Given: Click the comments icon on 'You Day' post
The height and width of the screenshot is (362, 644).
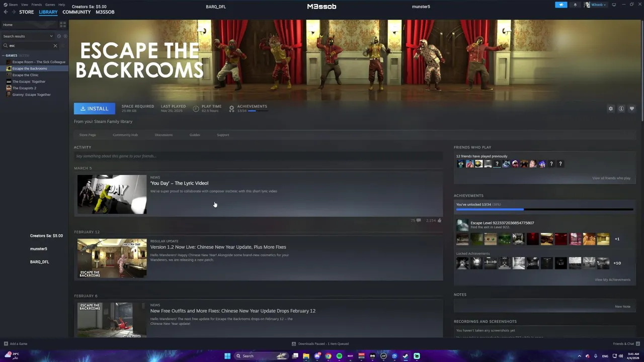Looking at the screenshot, I should pos(419,220).
